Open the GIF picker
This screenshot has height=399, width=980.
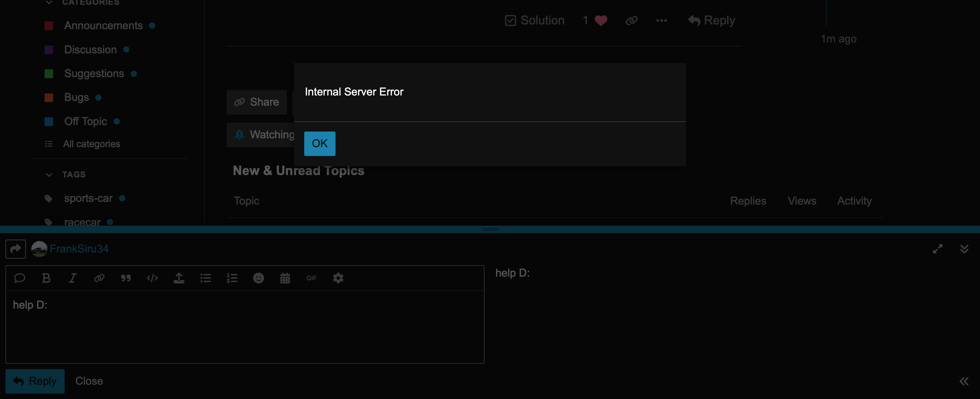tap(311, 278)
